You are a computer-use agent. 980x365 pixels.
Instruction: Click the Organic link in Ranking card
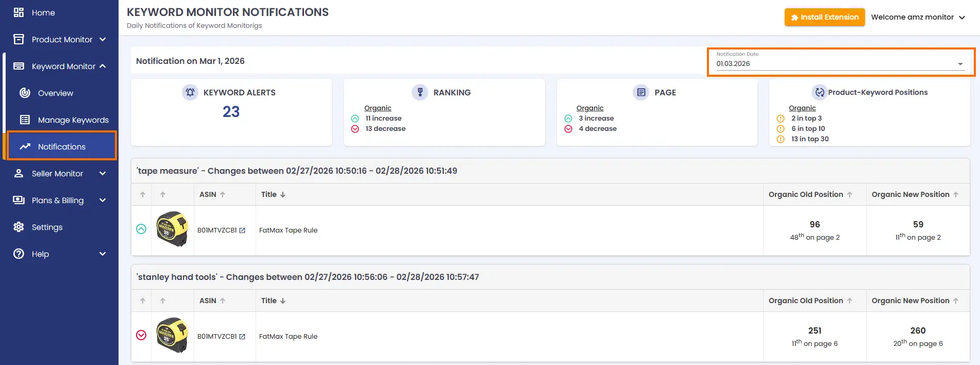point(378,108)
